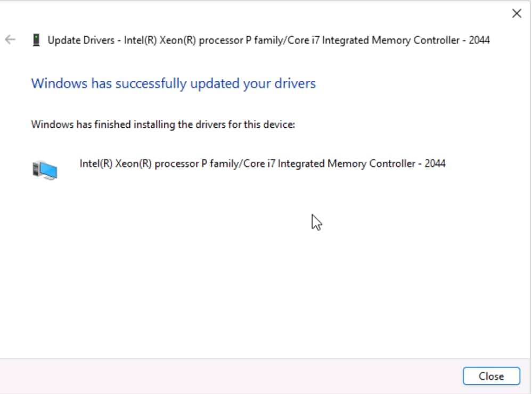Dismiss the dialog via the top-right X
Image resolution: width=532 pixels, height=394 pixels.
[x=516, y=13]
